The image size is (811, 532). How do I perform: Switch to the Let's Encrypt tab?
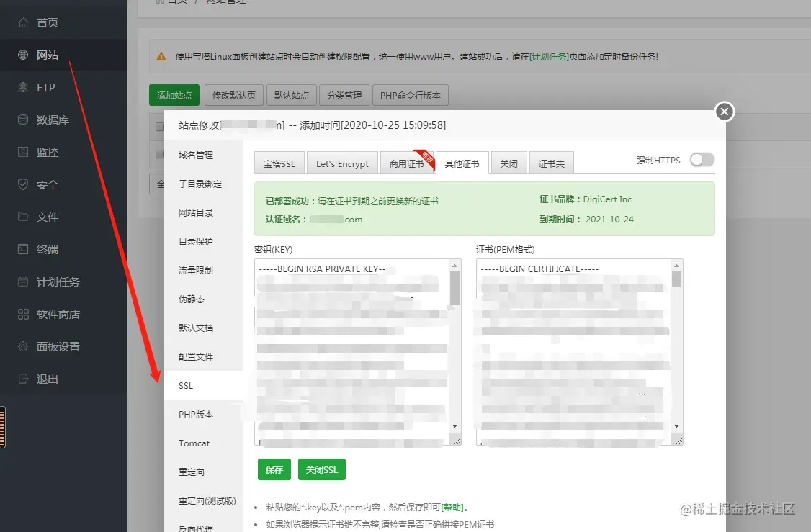(x=342, y=163)
